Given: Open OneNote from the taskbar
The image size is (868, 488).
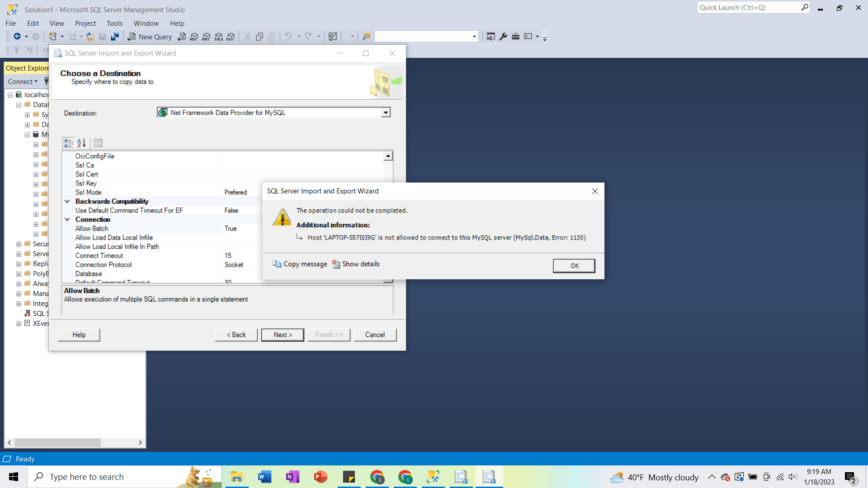Looking at the screenshot, I should [x=292, y=477].
